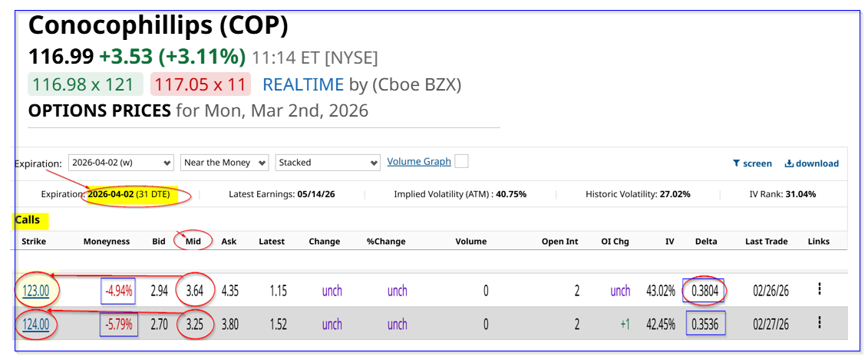Click the IV column header
The image size is (868, 356).
(669, 241)
